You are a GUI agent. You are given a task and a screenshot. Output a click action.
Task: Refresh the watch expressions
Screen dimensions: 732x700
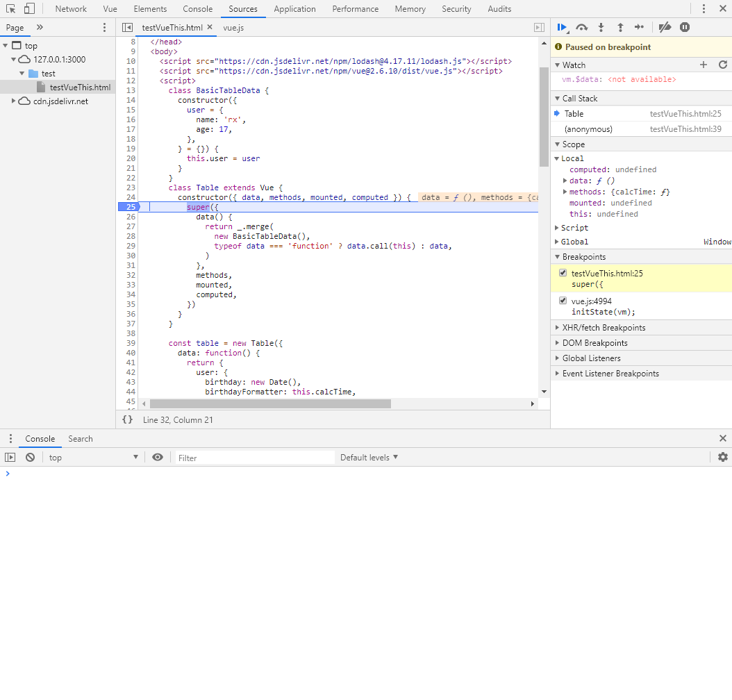click(723, 65)
